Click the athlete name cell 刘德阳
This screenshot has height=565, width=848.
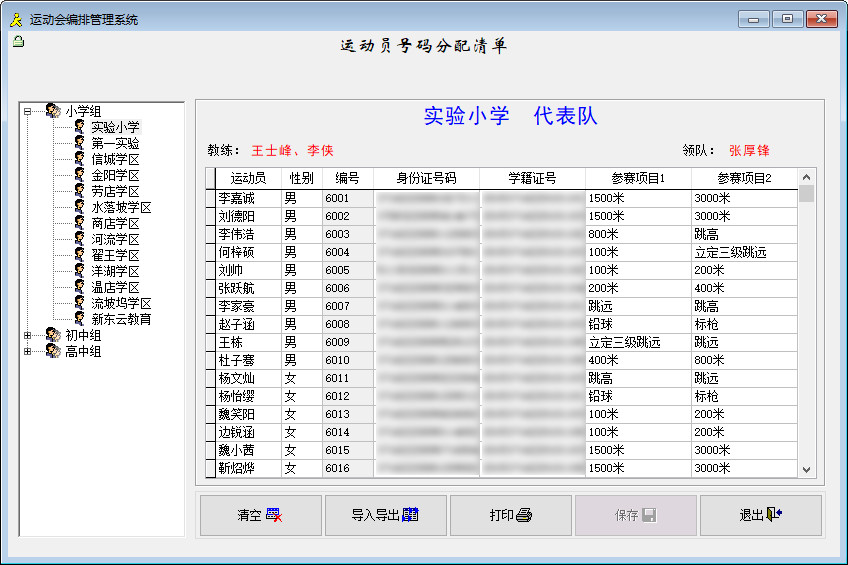click(x=248, y=216)
